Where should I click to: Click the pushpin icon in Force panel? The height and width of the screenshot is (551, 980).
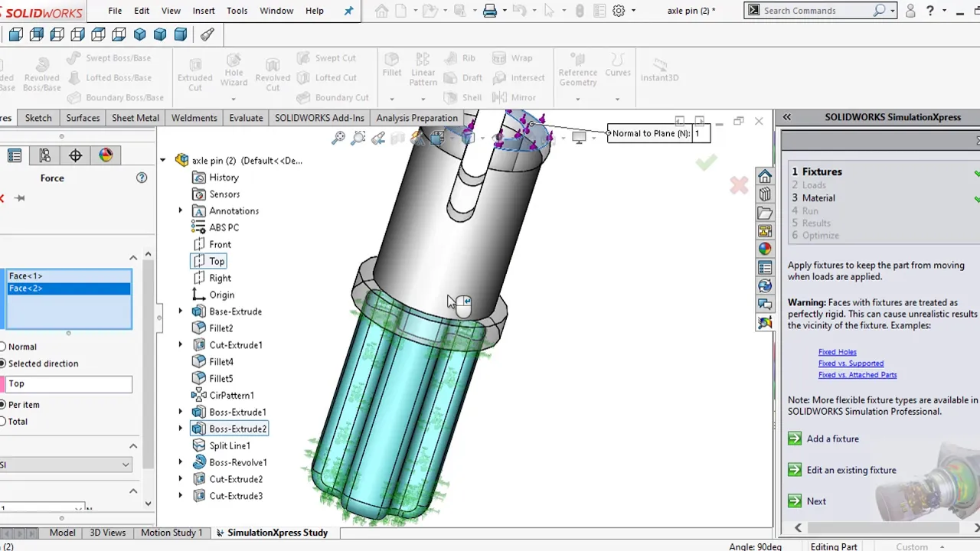[20, 198]
